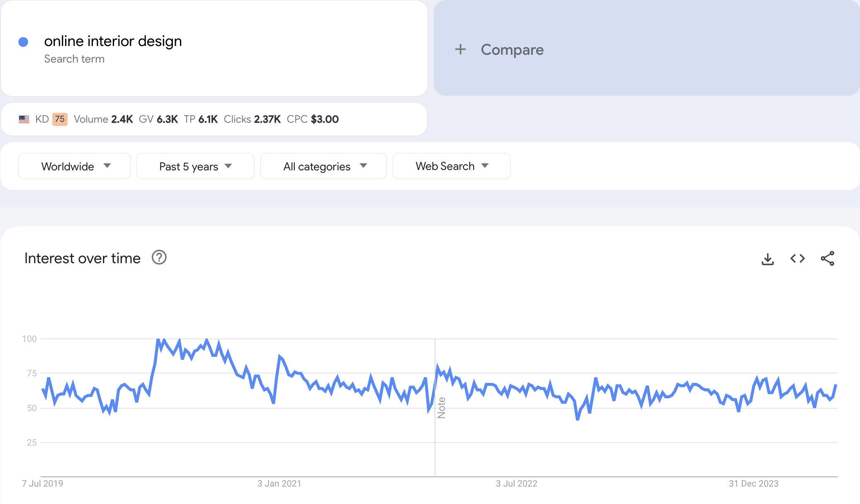The height and width of the screenshot is (504, 860).
Task: Click the Compare button
Action: (512, 50)
